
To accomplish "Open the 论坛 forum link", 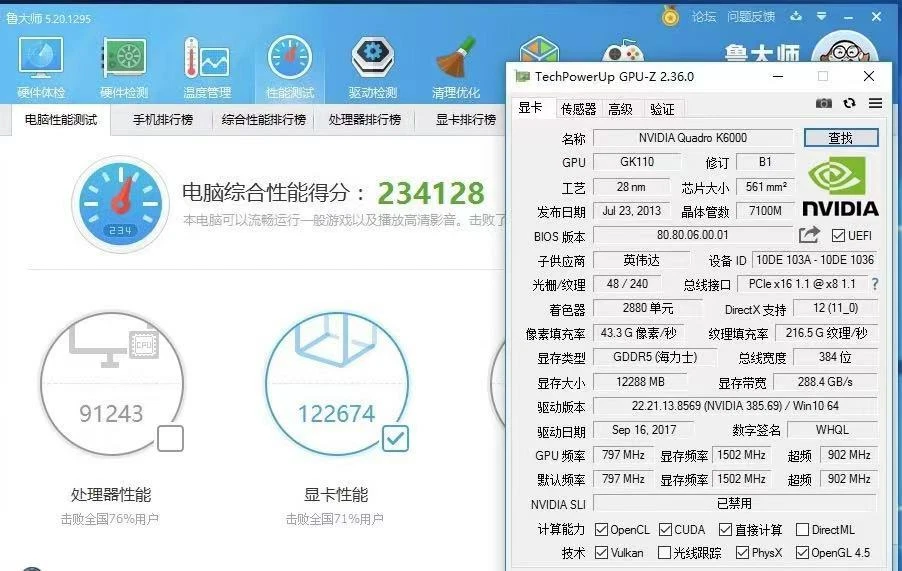I will (704, 17).
